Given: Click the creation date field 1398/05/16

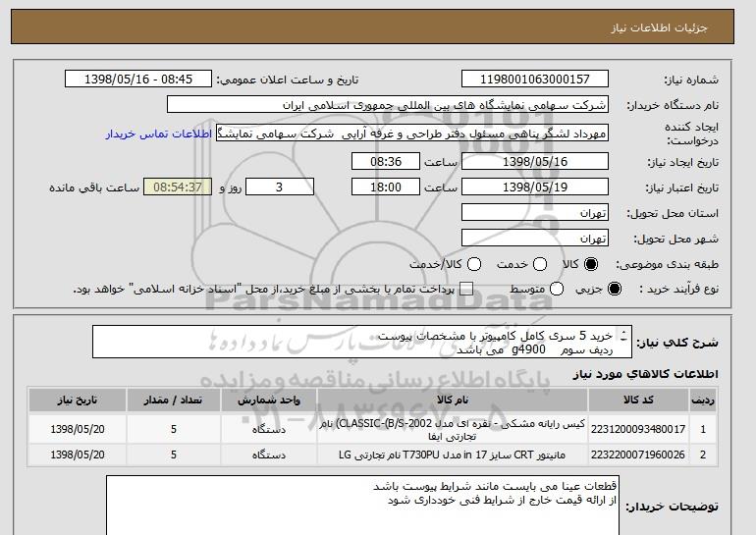Looking at the screenshot, I should click(535, 161).
